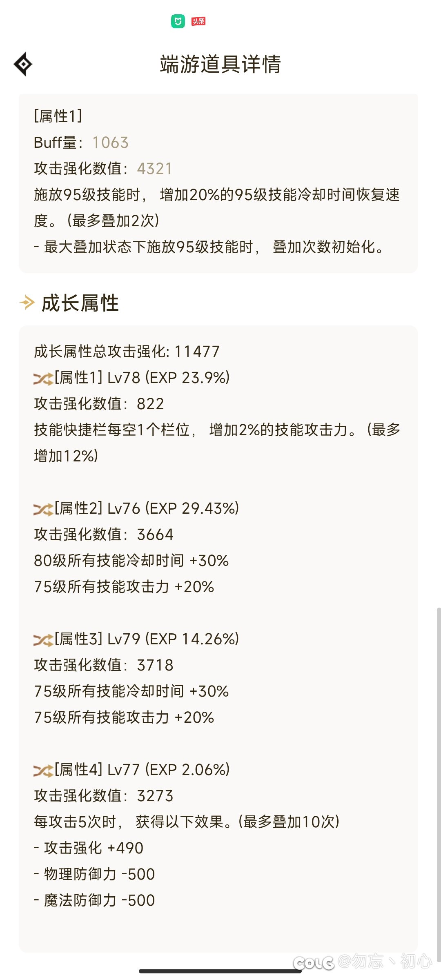The width and height of the screenshot is (441, 980).
Task: Tap the shuffle icon beside 属性2 Lv76
Action: coord(43,509)
